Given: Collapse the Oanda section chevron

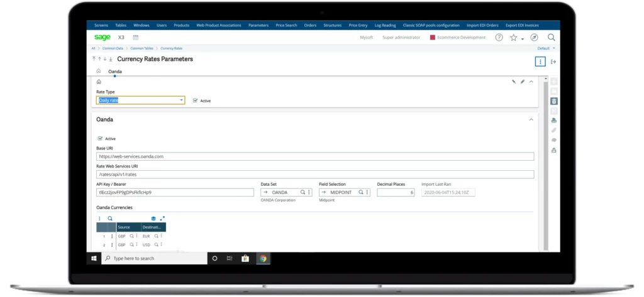Looking at the screenshot, I should [531, 119].
